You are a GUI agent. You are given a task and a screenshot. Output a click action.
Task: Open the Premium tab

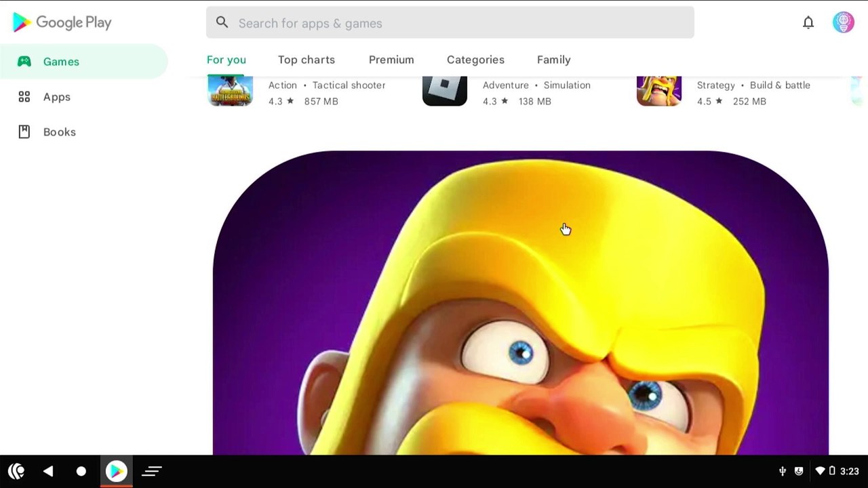click(391, 60)
